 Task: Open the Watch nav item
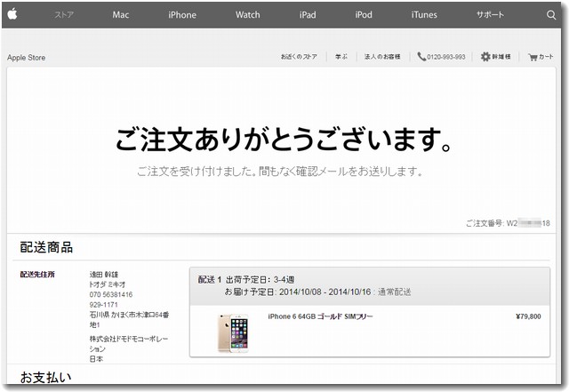point(247,15)
